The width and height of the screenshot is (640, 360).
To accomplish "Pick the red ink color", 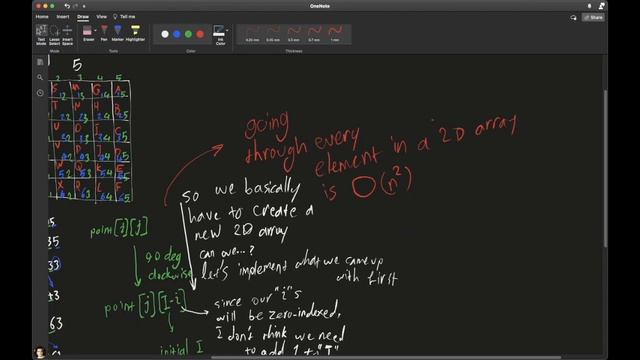I will pos(200,34).
